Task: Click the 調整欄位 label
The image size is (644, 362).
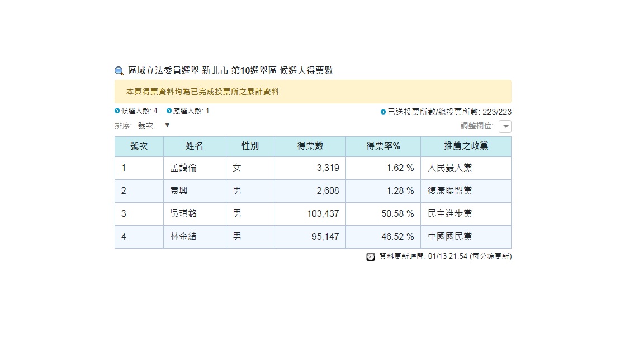Action: [x=477, y=126]
